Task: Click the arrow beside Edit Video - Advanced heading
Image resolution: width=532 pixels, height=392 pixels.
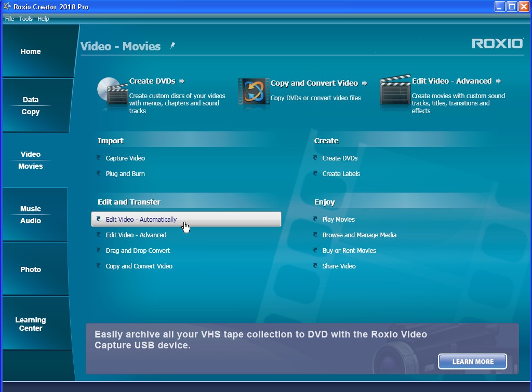Action: click(498, 81)
